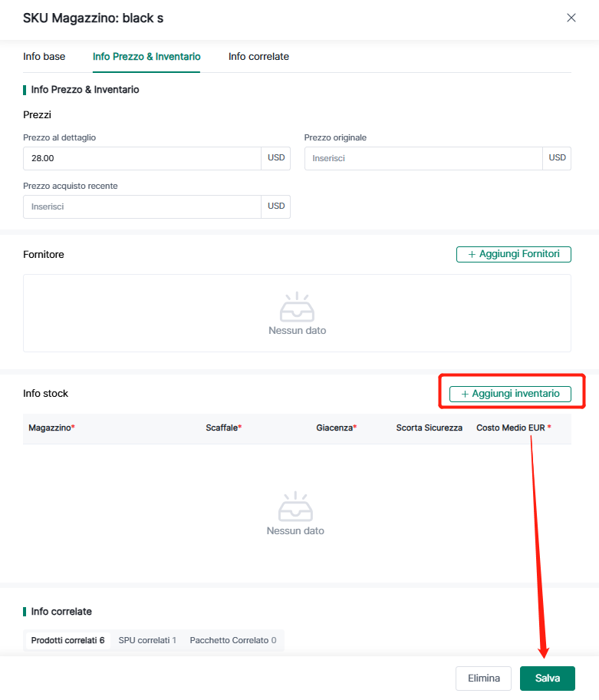Click the Magazzino column header

[x=51, y=428]
